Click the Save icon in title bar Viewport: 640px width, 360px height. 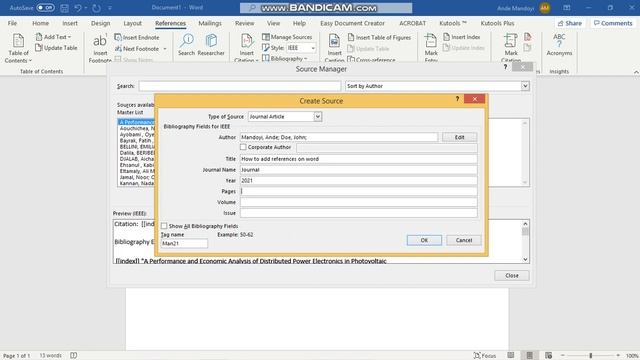[x=64, y=8]
